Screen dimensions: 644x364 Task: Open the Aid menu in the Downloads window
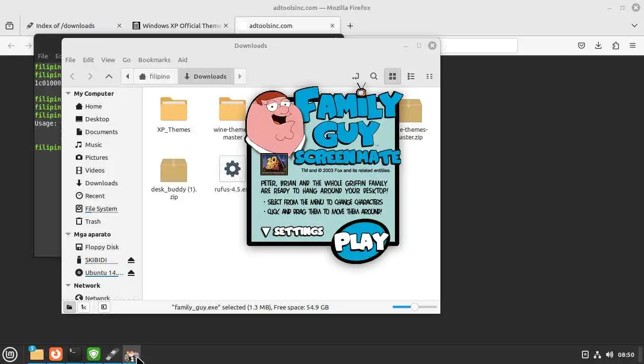coord(183,60)
